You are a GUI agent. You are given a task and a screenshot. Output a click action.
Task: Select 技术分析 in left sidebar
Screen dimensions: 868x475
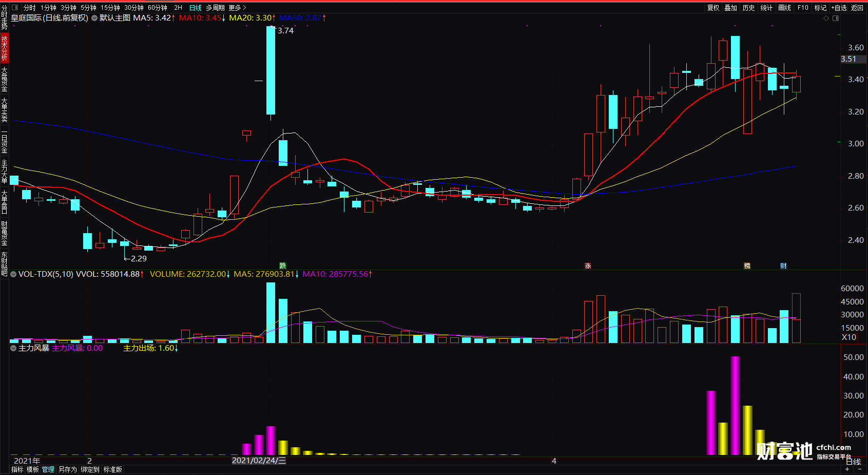point(4,48)
